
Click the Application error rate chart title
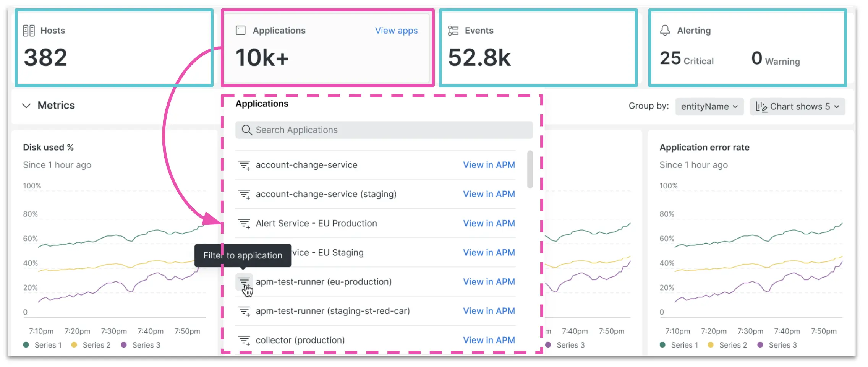click(704, 148)
